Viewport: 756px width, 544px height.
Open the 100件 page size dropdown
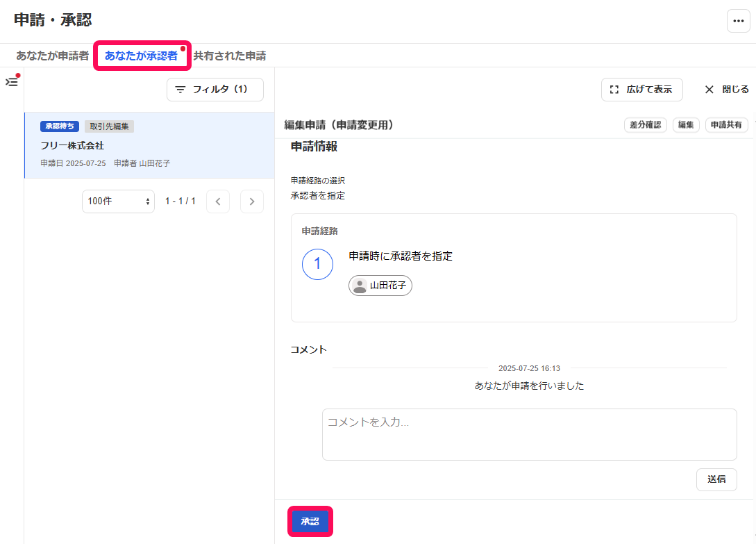tap(118, 201)
